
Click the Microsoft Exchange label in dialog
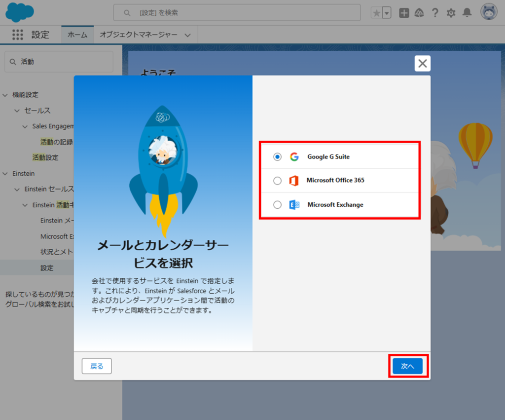point(335,205)
